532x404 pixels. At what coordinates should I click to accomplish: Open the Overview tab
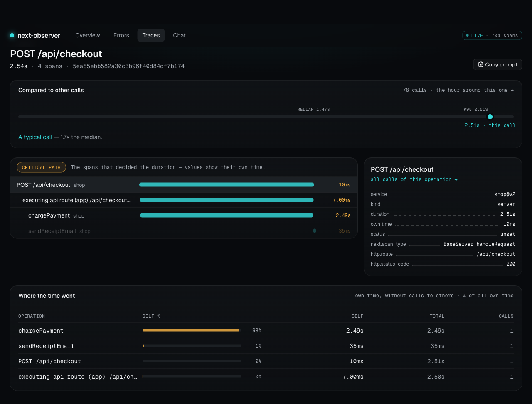tap(88, 35)
